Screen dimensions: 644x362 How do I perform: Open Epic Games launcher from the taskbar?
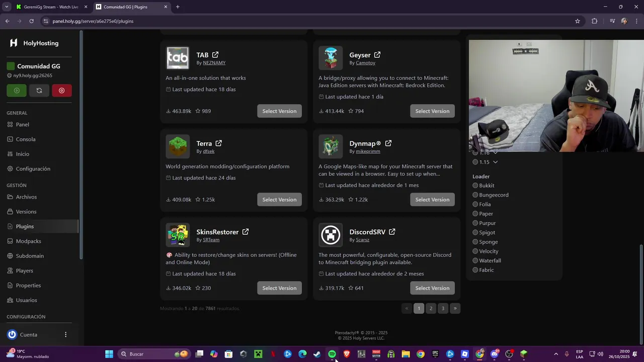[435, 354]
